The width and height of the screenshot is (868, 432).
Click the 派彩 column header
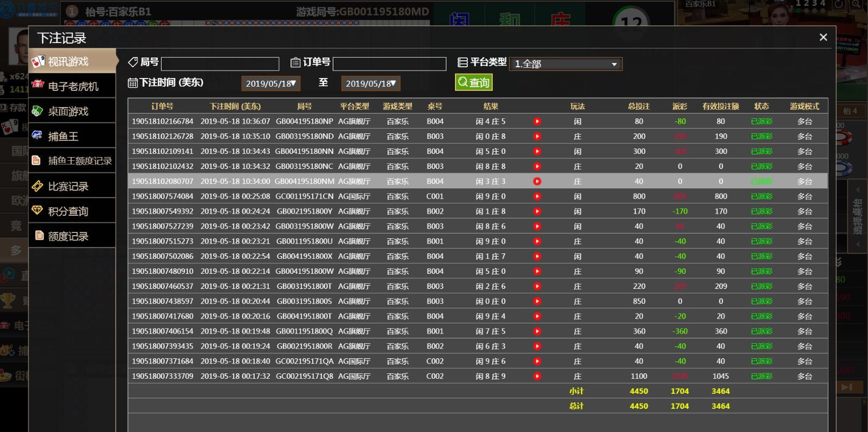[680, 107]
